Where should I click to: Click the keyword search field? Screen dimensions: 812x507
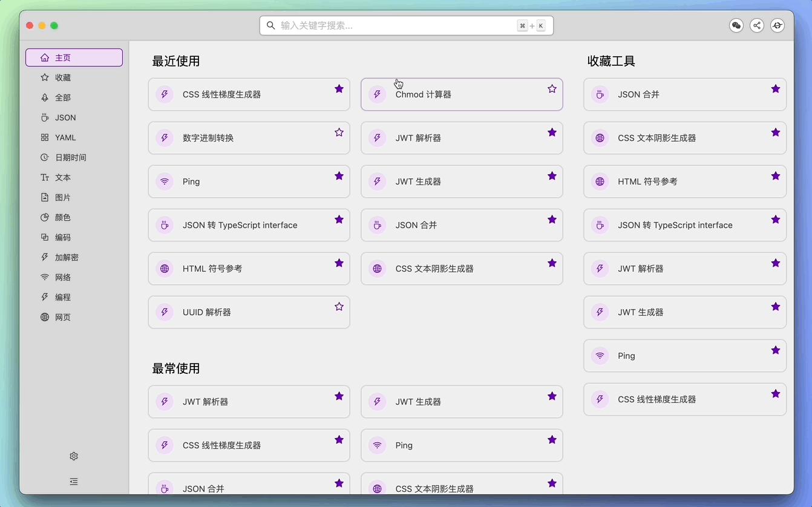tap(405, 25)
